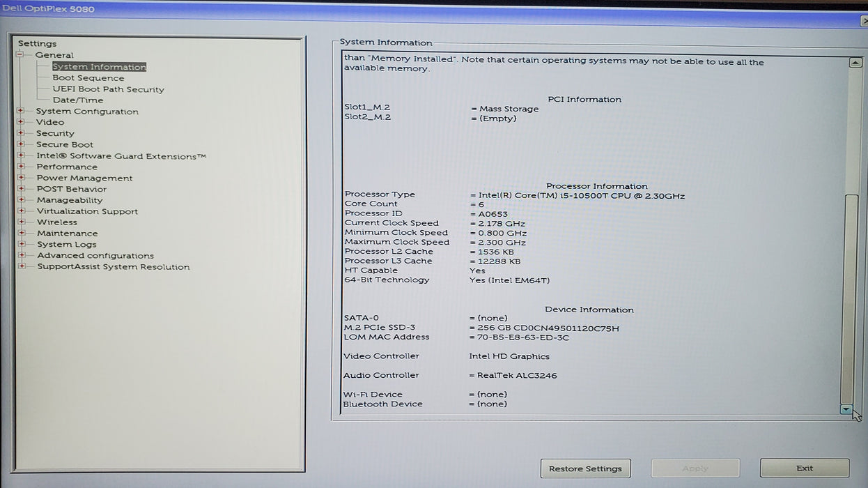Expand the Manageability node

click(x=21, y=200)
